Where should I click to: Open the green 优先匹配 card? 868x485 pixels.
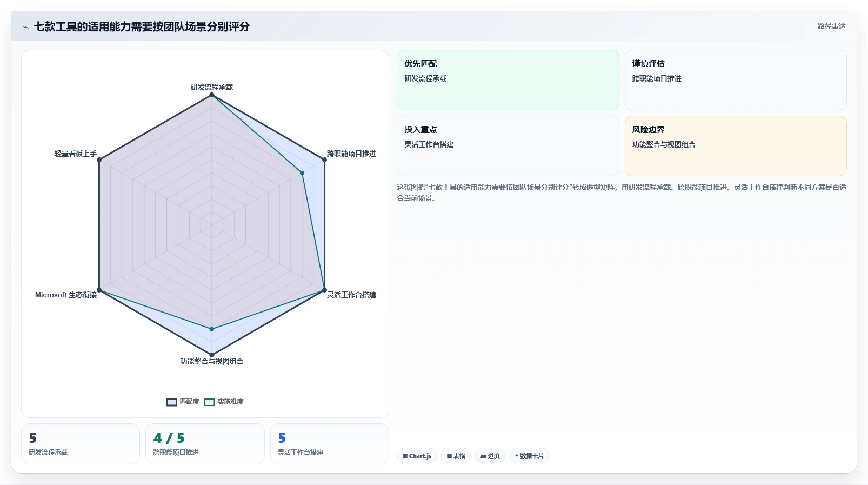pos(508,80)
